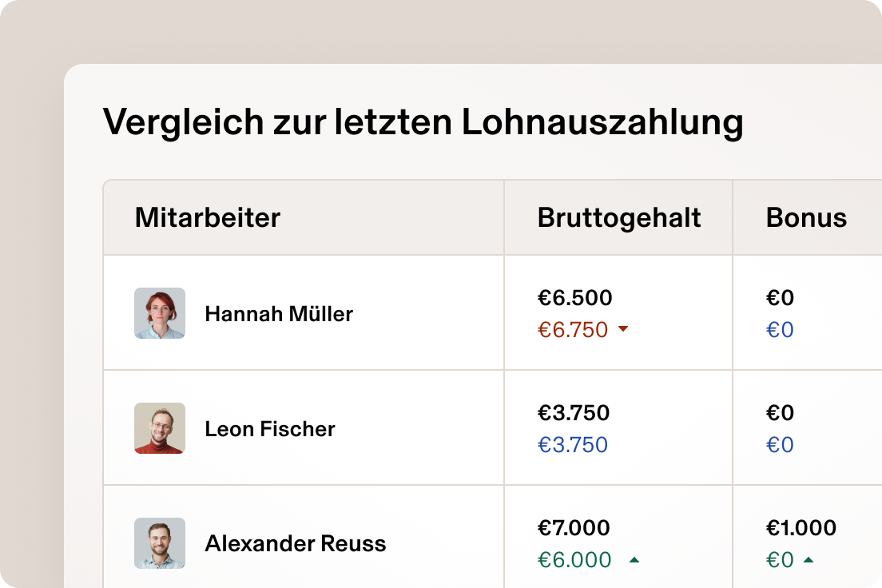Open Leon Fischer's profile picture
Screen dimensions: 882x588
coord(159,428)
